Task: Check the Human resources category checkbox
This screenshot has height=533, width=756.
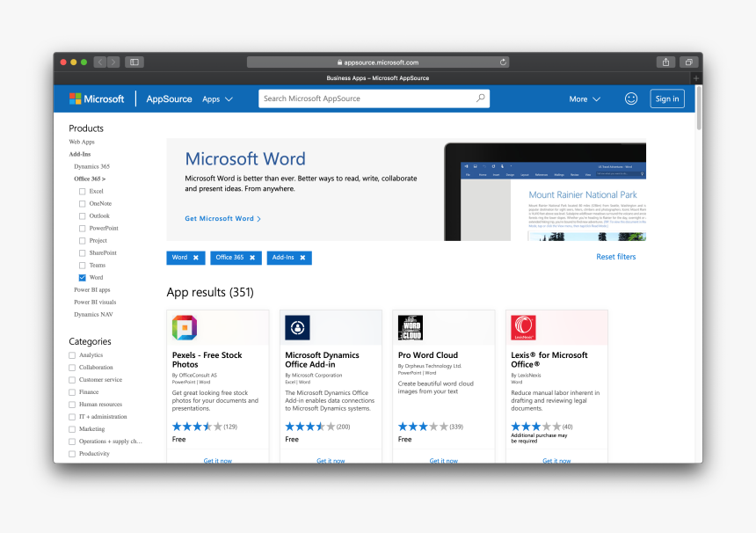Action: tap(72, 405)
